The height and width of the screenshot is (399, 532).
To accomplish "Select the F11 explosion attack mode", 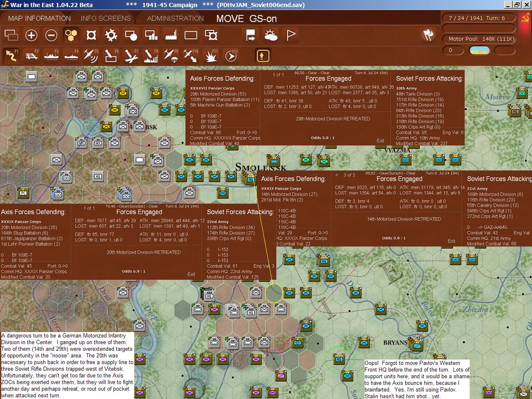I will click(x=211, y=55).
